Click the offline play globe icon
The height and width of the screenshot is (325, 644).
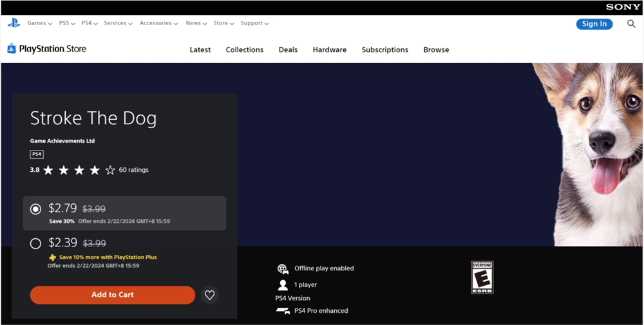coord(283,269)
